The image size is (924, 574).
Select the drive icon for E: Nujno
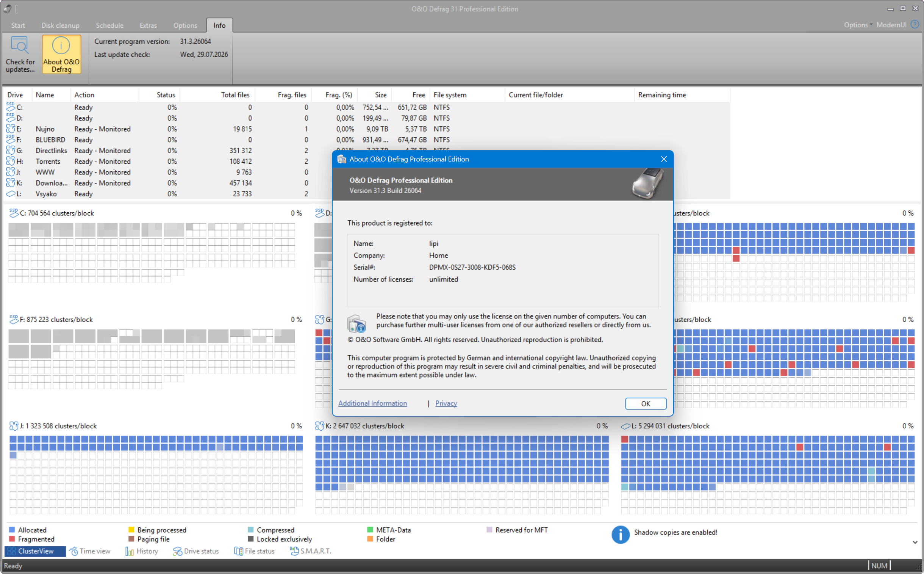[x=11, y=129]
